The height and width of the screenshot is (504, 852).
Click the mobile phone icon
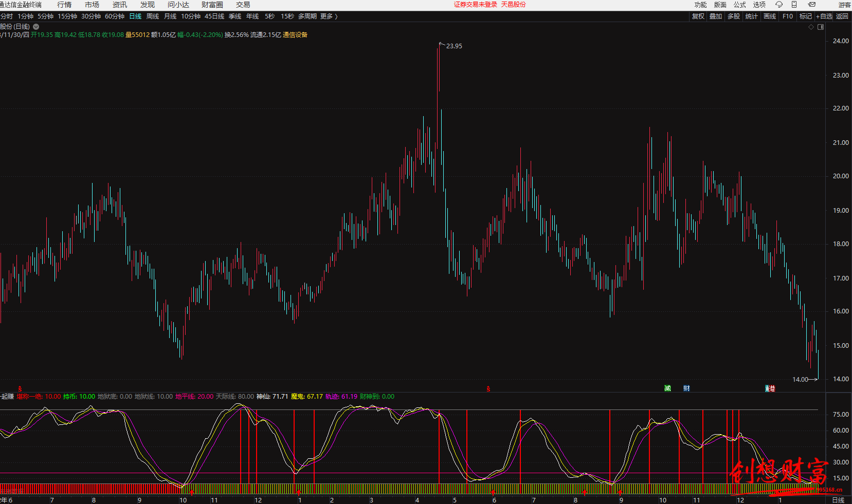pos(794,5)
